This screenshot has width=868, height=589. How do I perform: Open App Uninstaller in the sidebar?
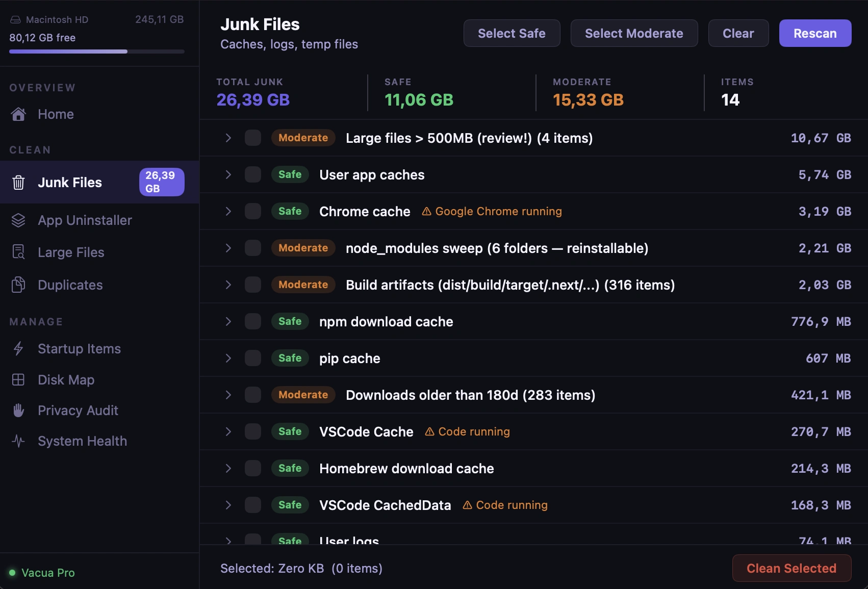pyautogui.click(x=99, y=220)
